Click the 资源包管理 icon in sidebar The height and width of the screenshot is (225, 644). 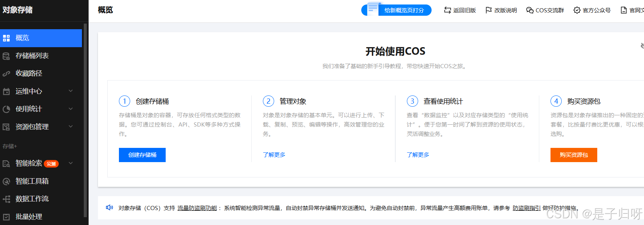tap(6, 127)
